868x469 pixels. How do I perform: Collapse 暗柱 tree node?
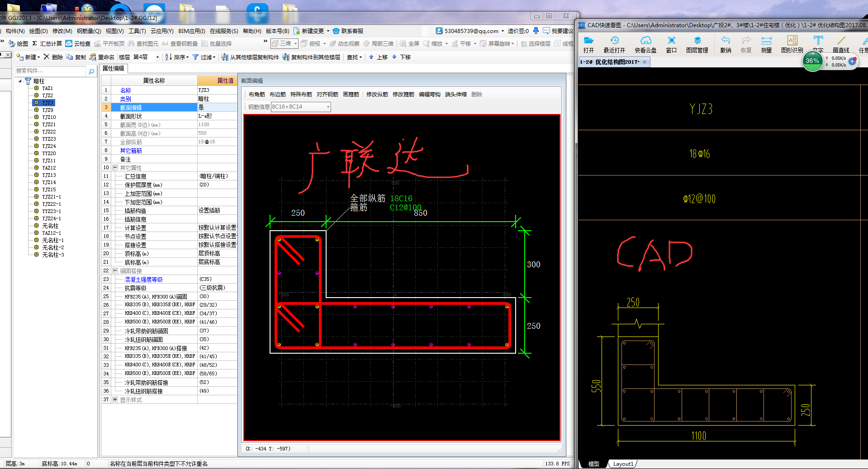(20, 81)
